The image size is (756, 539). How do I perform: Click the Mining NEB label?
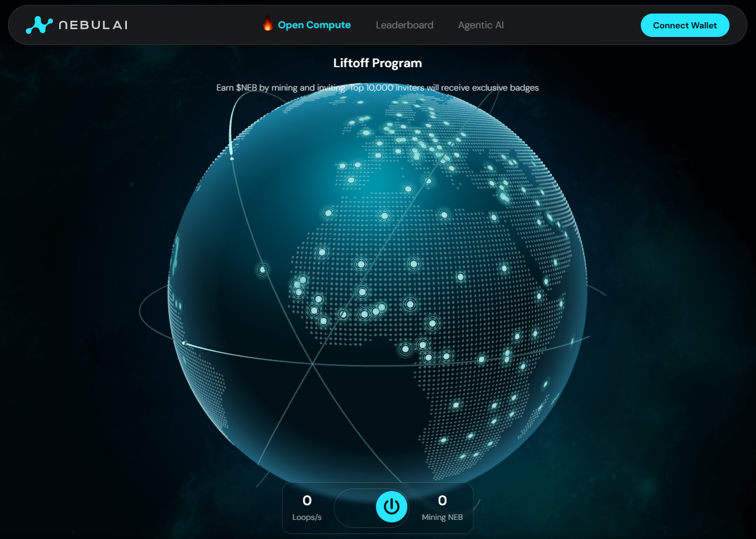tap(442, 517)
